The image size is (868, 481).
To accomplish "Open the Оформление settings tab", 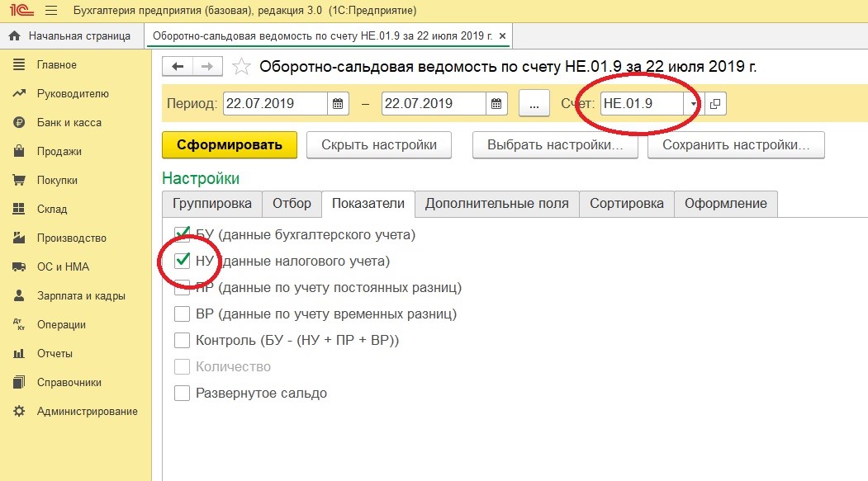I will [x=725, y=204].
